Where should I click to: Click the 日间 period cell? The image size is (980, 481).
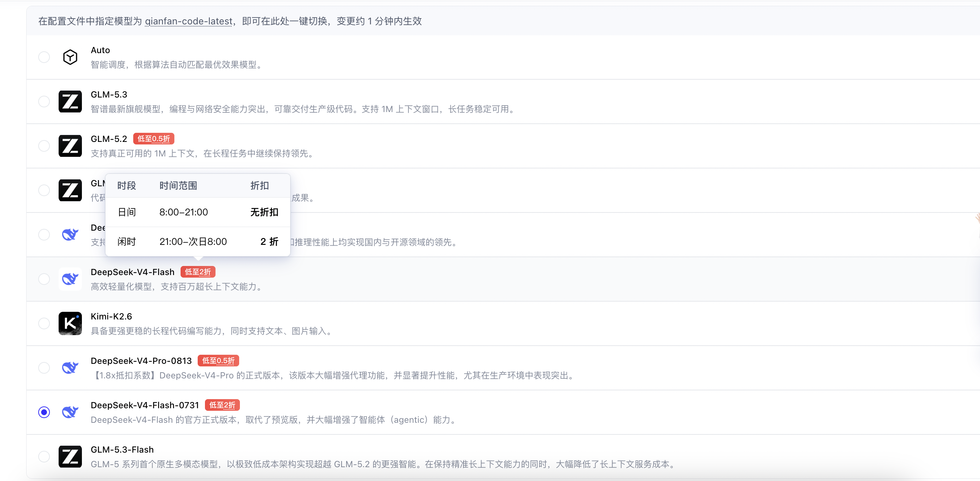click(x=127, y=212)
